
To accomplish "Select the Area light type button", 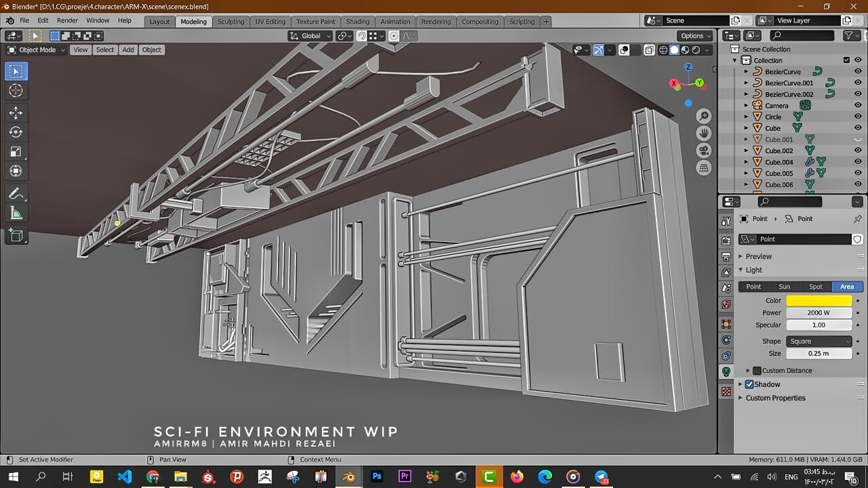I will (846, 286).
